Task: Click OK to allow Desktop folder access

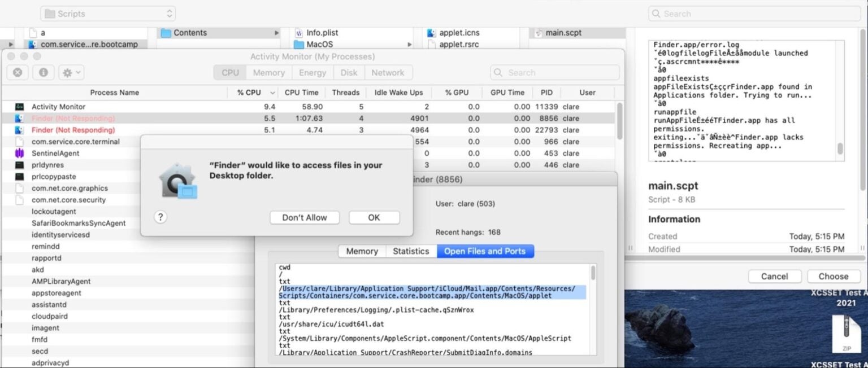Action: [374, 217]
